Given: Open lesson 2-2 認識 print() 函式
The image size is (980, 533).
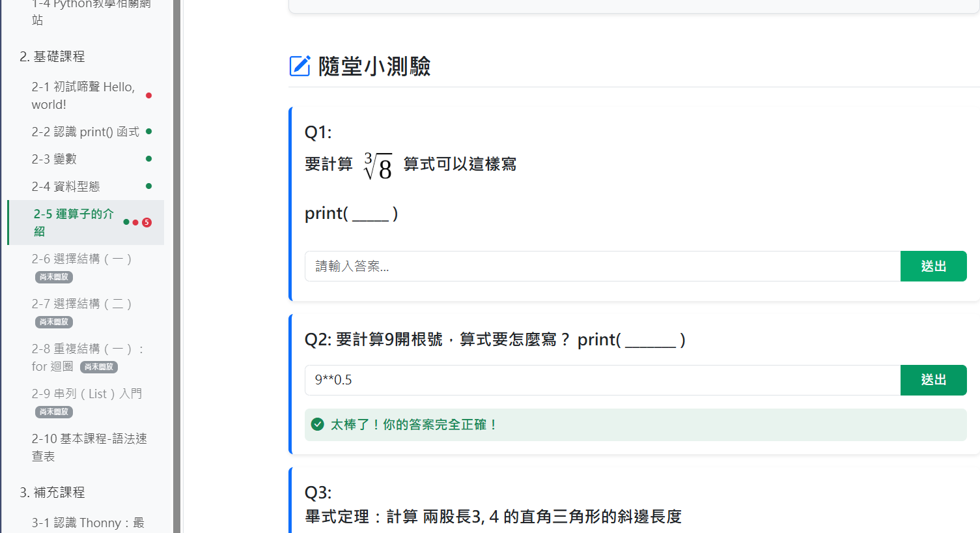Looking at the screenshot, I should [85, 132].
